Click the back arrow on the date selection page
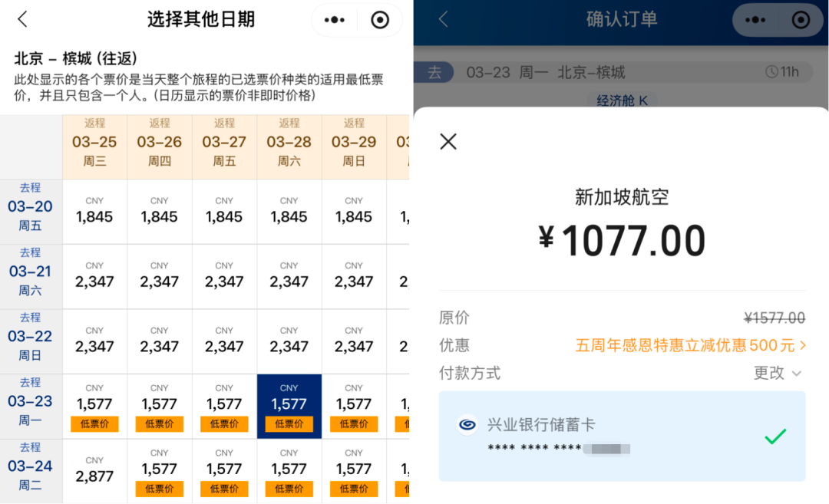The image size is (829, 504). click(21, 18)
